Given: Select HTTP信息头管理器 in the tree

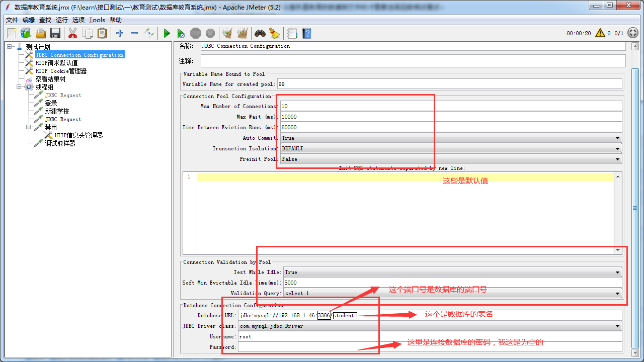Looking at the screenshot, I should 78,135.
